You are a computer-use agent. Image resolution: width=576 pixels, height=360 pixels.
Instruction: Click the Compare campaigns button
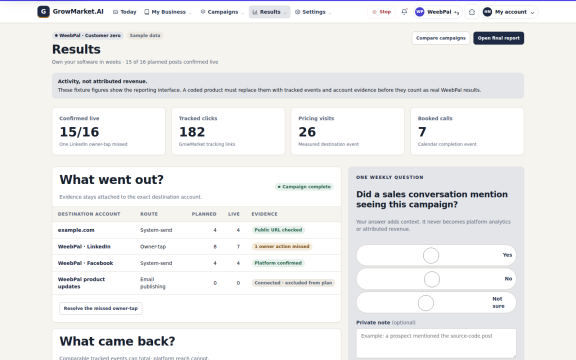point(441,38)
